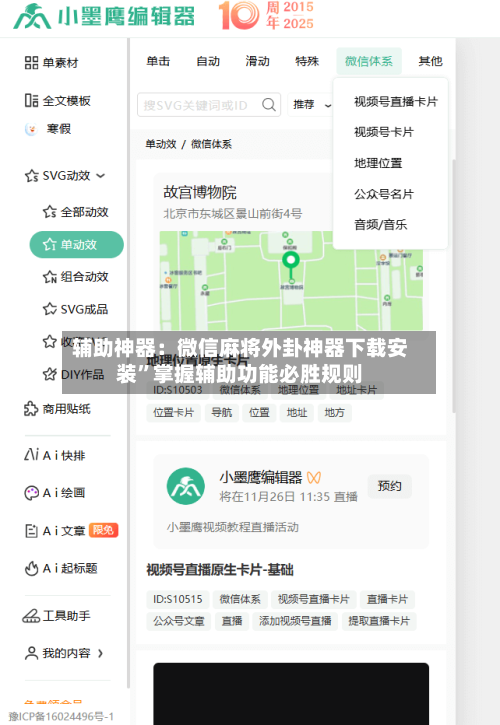Screen dimensions: 500x725
Task: Click the 直播卡片 tag
Action: tap(388, 599)
